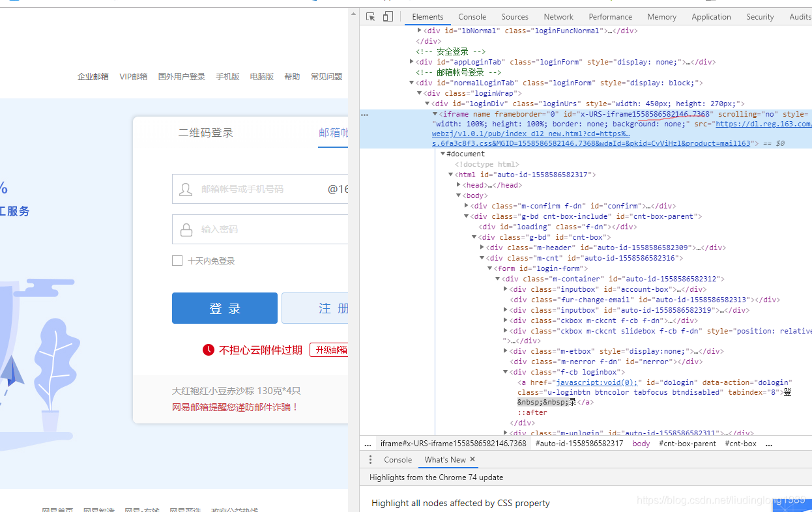Open the 手机版 link
This screenshot has height=512, width=812.
pyautogui.click(x=228, y=77)
